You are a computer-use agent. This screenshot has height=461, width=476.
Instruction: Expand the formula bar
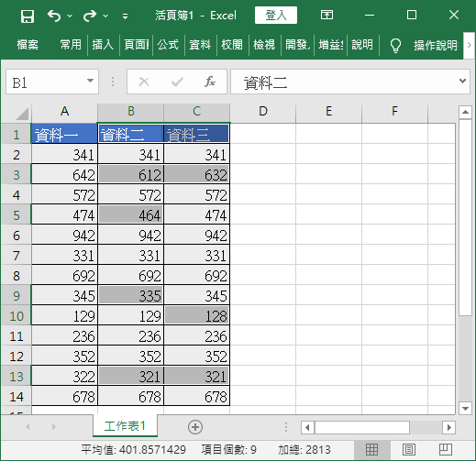pyautogui.click(x=462, y=81)
